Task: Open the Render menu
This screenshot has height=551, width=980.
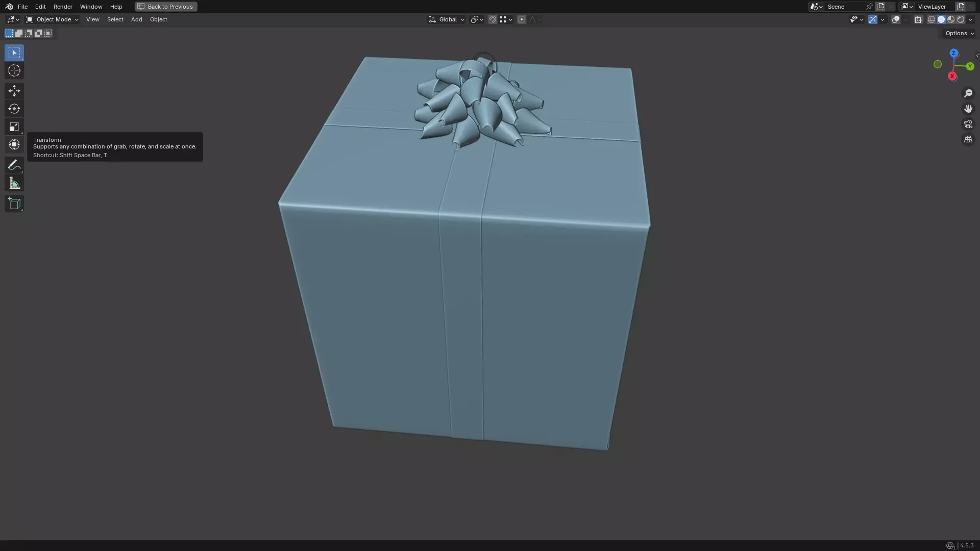Action: pyautogui.click(x=63, y=7)
